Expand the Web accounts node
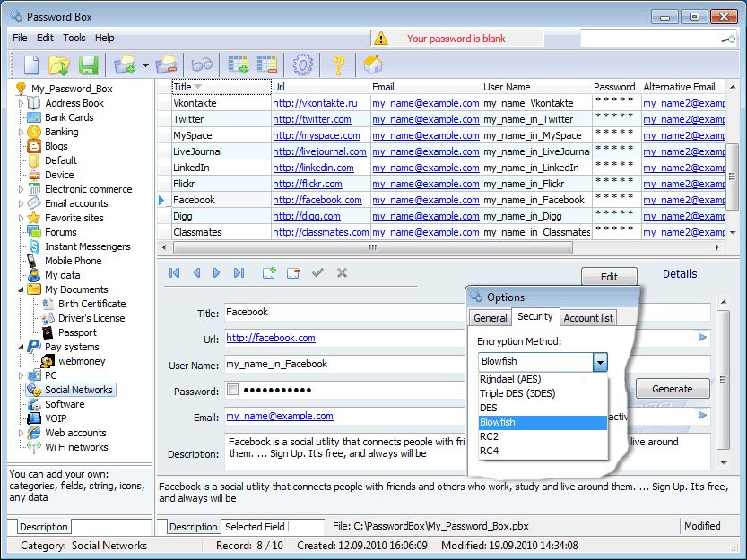This screenshot has height=560, width=747. 21,433
